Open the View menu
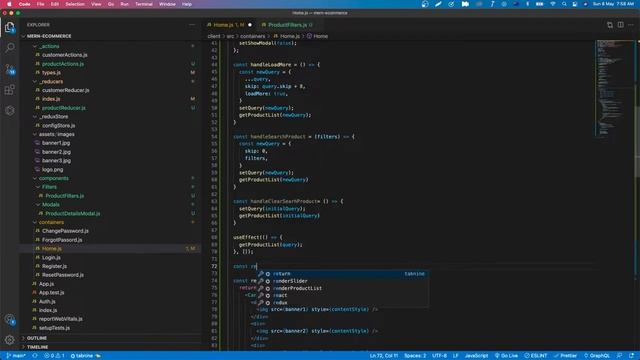640x360 pixels. [96, 4]
